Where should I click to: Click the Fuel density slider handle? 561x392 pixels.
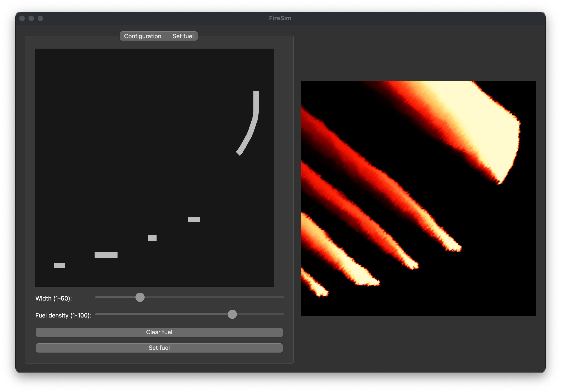point(232,314)
